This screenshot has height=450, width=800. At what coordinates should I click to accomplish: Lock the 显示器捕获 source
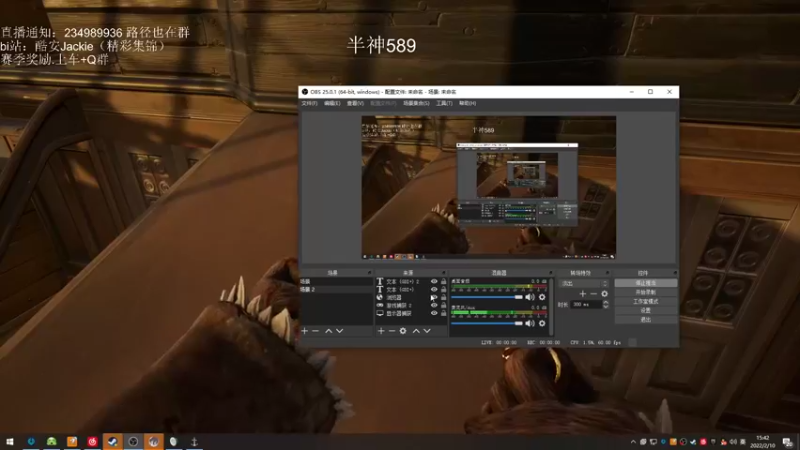[443, 313]
